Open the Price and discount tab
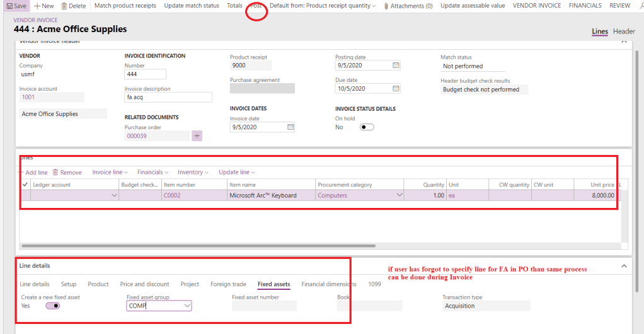Image resolution: width=644 pixels, height=334 pixels. point(144,284)
